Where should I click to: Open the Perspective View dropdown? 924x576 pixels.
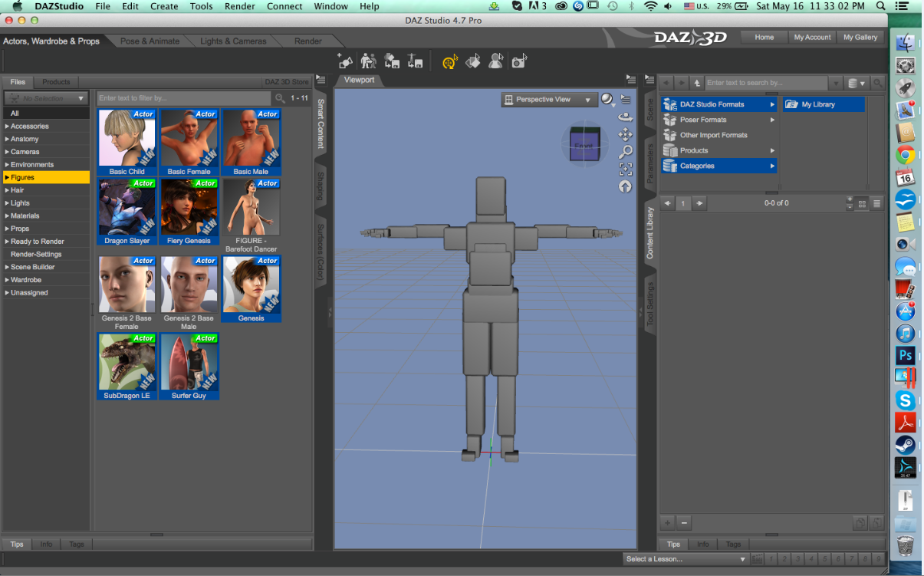click(549, 100)
